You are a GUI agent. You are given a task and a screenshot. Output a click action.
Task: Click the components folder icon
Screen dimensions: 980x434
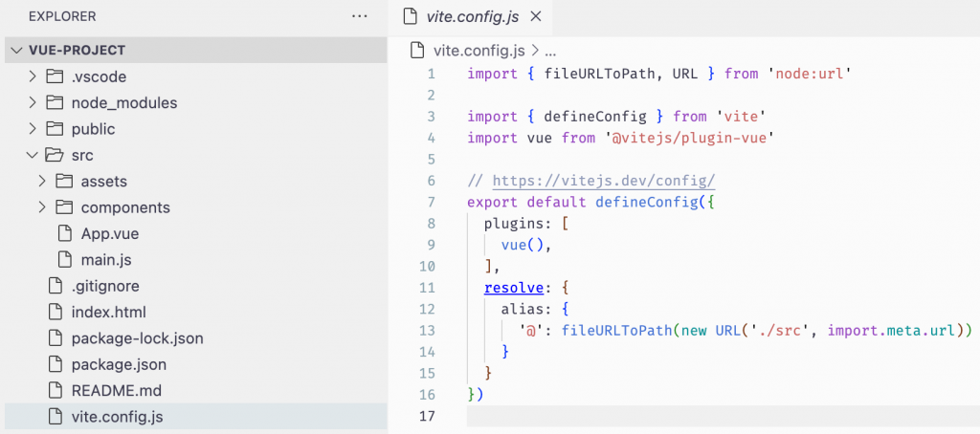[65, 207]
